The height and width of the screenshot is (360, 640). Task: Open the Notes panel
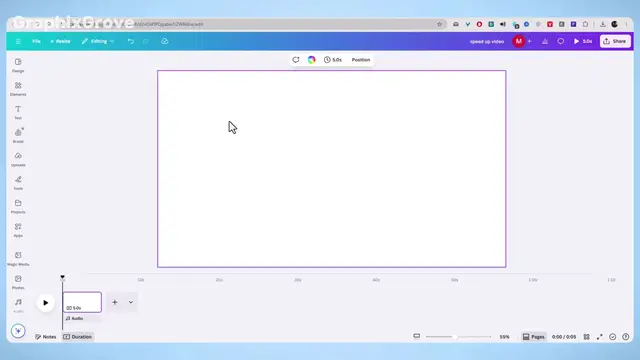click(46, 337)
